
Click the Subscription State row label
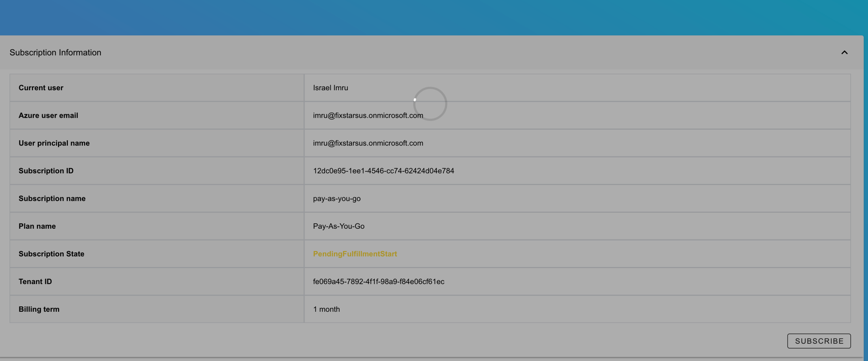tap(51, 254)
